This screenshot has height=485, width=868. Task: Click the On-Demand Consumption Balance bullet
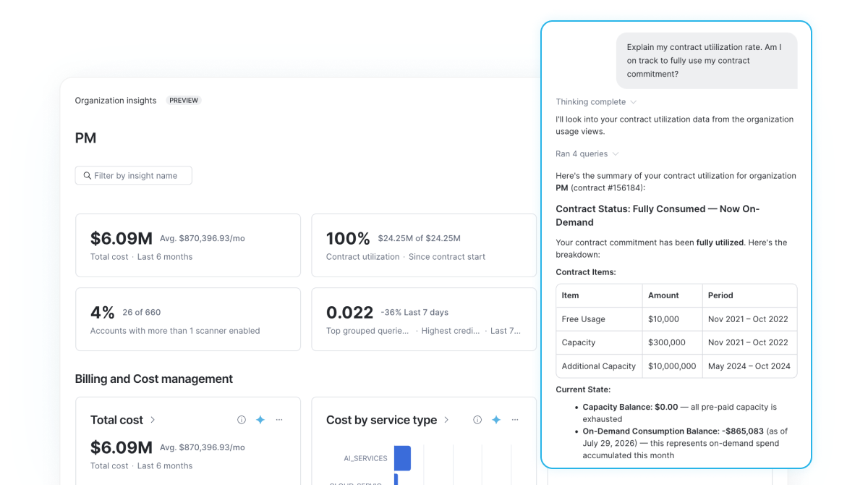(685, 443)
